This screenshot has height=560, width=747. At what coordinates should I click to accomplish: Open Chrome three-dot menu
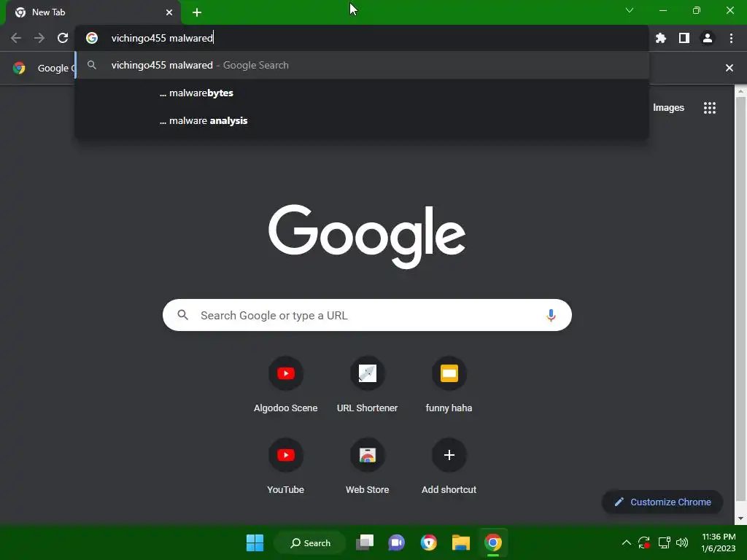click(731, 38)
